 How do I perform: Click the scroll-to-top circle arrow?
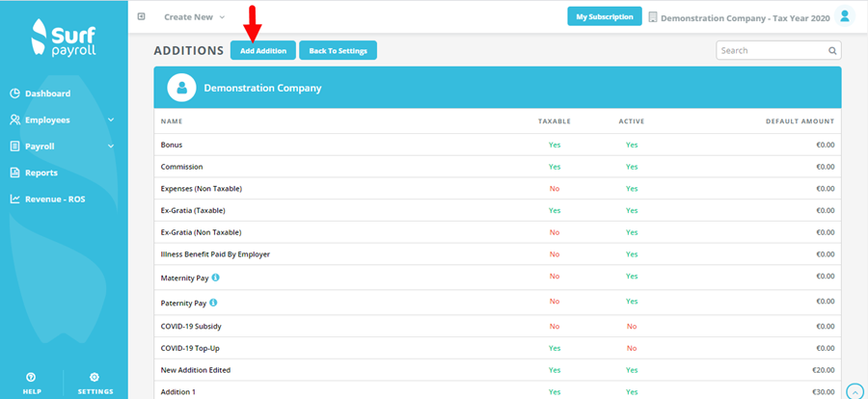pos(855,390)
